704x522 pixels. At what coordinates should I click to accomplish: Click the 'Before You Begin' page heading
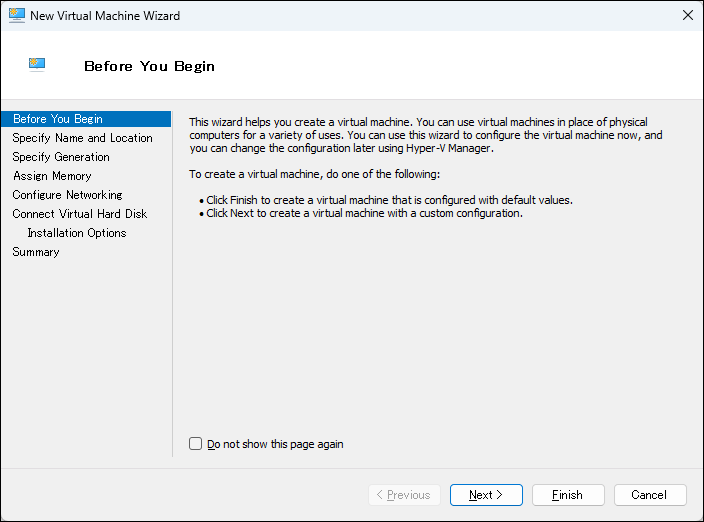149,66
